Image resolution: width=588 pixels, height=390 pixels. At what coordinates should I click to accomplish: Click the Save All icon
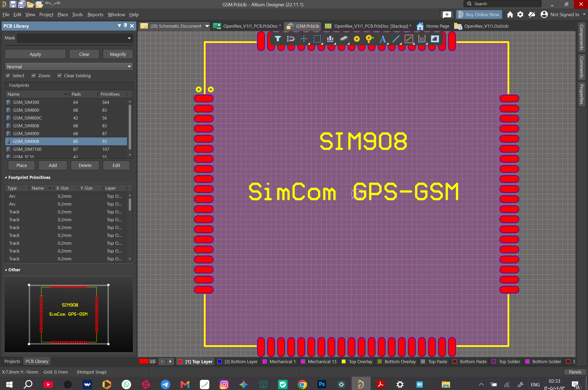[x=22, y=4]
